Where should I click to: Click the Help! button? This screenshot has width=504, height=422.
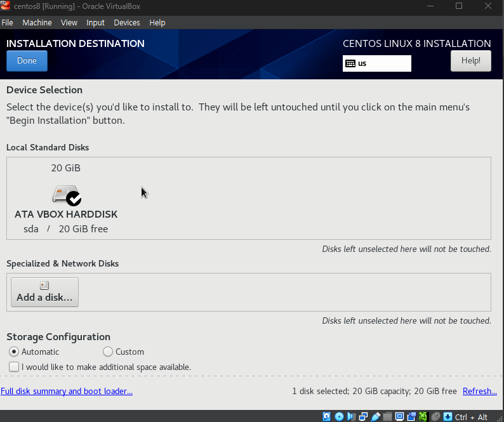470,61
